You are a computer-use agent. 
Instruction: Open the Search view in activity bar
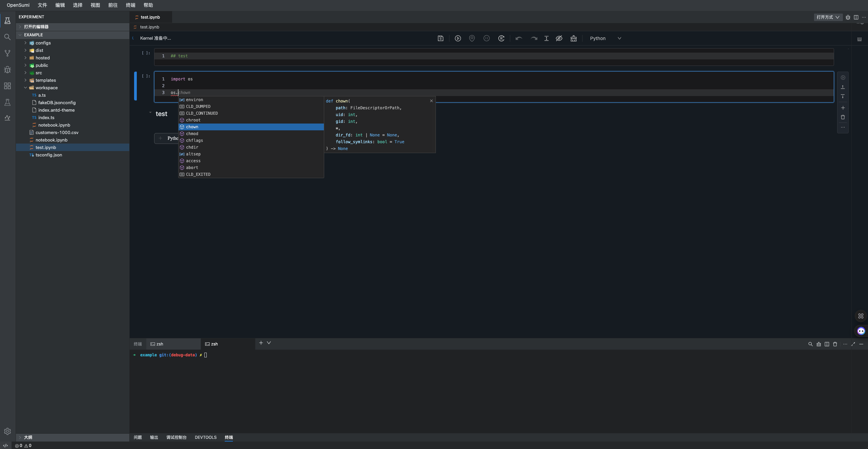7,37
